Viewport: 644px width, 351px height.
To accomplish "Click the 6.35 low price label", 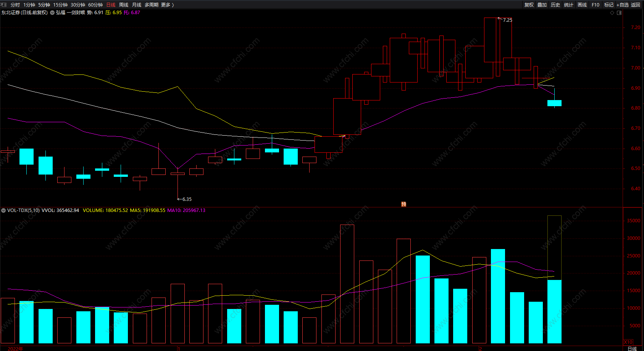I will 187,199.
